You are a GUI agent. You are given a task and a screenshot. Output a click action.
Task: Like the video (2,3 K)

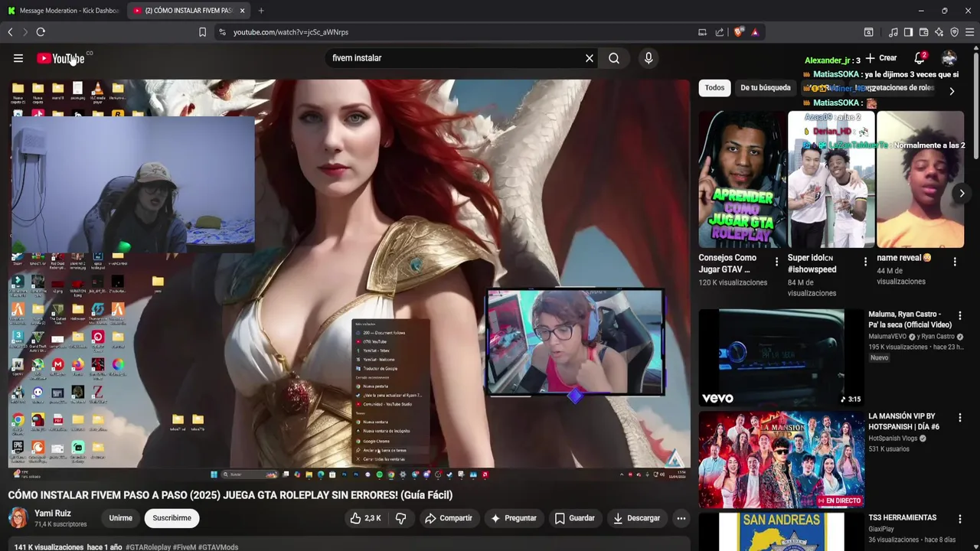366,518
